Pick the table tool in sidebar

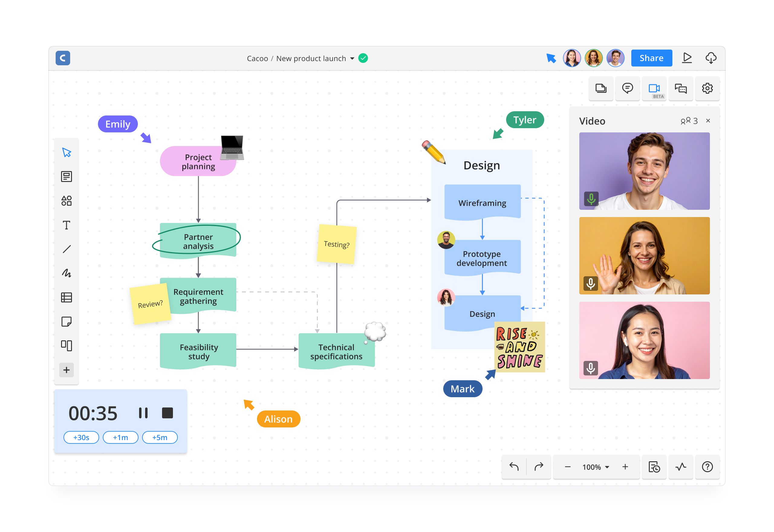(x=66, y=297)
